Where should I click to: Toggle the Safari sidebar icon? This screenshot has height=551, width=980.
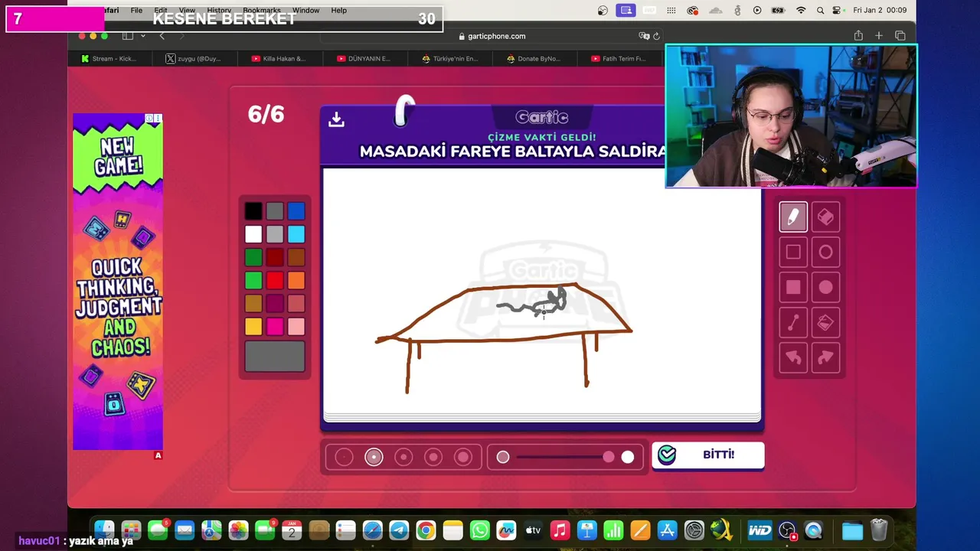point(128,36)
